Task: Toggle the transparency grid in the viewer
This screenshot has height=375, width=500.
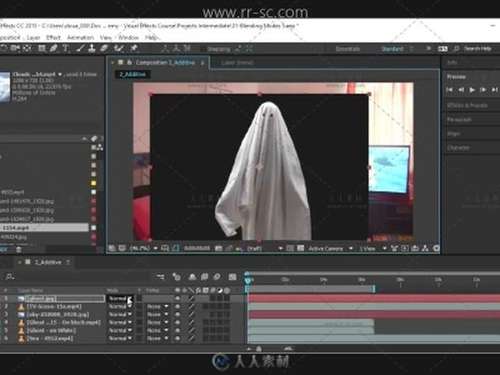Action: pyautogui.click(x=300, y=248)
